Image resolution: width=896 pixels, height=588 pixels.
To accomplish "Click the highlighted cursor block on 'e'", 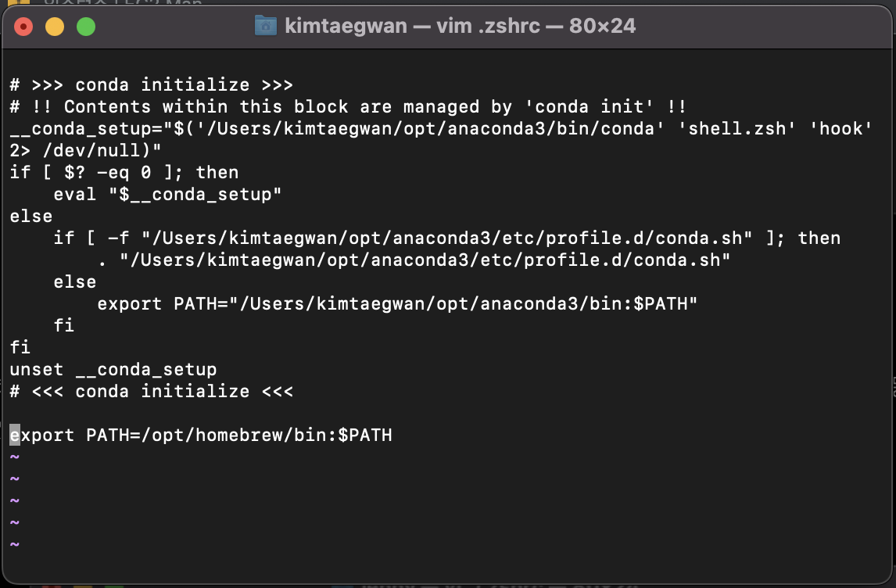I will [15, 436].
